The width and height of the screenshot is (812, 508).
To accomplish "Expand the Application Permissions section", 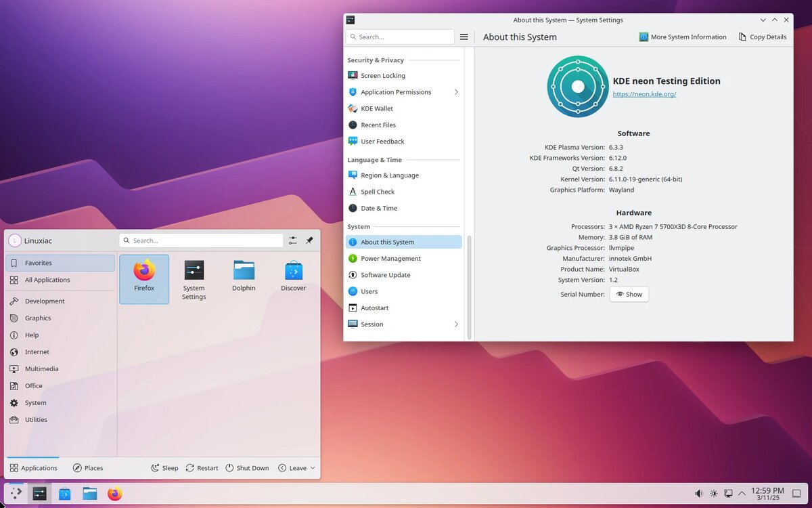I will [396, 91].
